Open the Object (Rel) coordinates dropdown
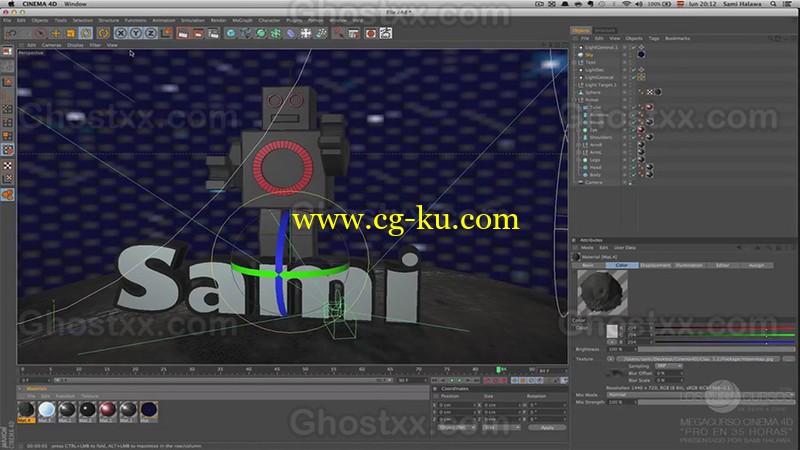The width and height of the screenshot is (800, 450). (x=457, y=427)
